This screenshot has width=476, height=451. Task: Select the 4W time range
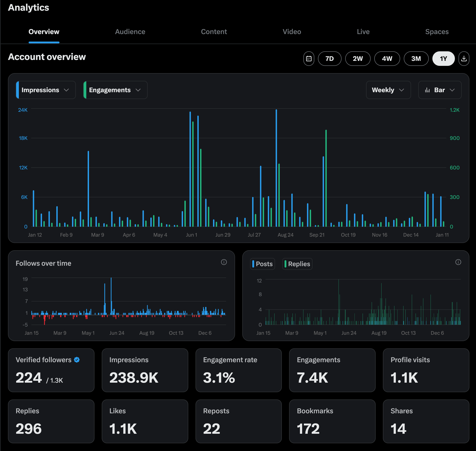coord(387,58)
